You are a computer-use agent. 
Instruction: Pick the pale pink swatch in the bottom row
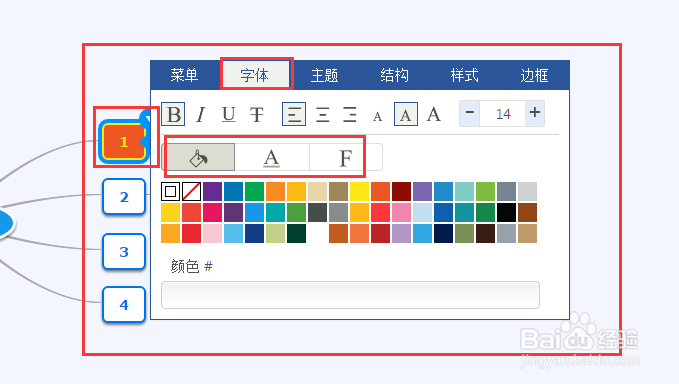(x=212, y=233)
